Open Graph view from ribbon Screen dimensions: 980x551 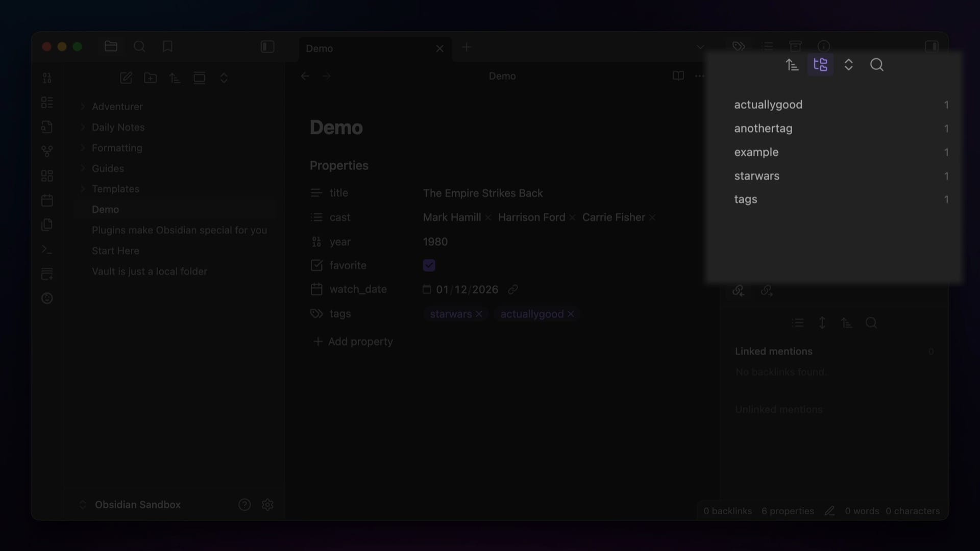(47, 151)
